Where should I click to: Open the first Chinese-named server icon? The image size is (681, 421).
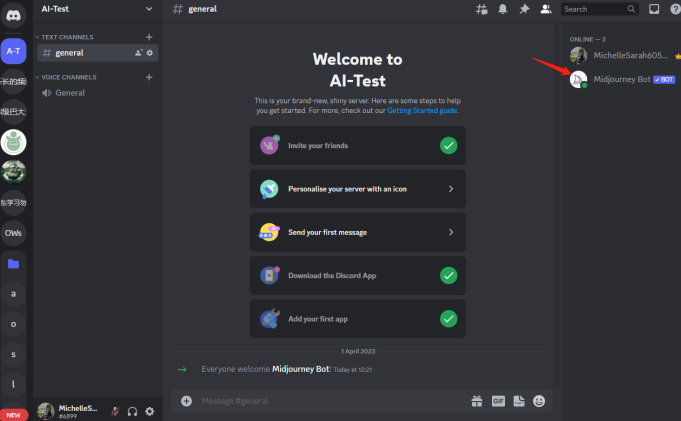click(x=13, y=81)
